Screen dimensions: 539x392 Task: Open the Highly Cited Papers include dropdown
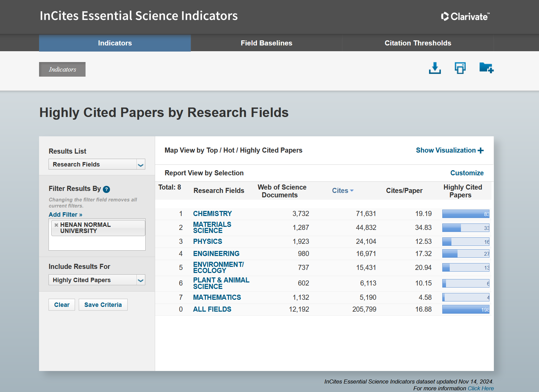pyautogui.click(x=97, y=280)
